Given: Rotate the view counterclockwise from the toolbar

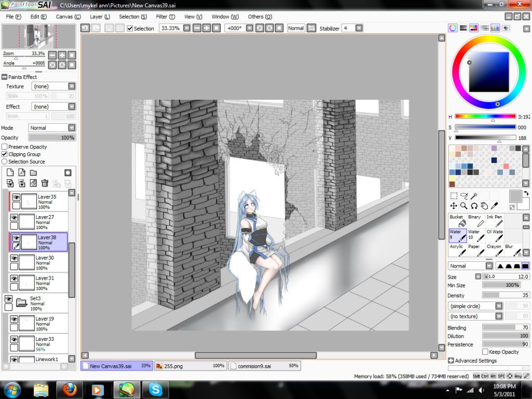Looking at the screenshot, I should point(260,28).
